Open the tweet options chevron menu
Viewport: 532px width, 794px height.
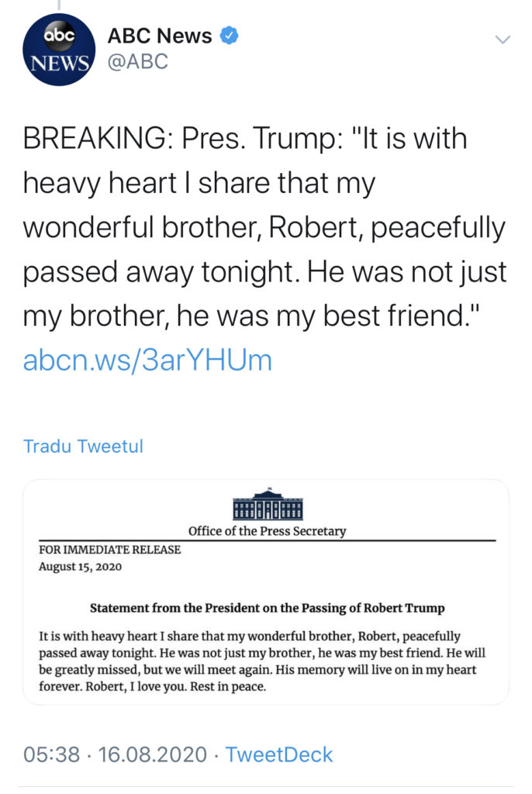point(503,39)
